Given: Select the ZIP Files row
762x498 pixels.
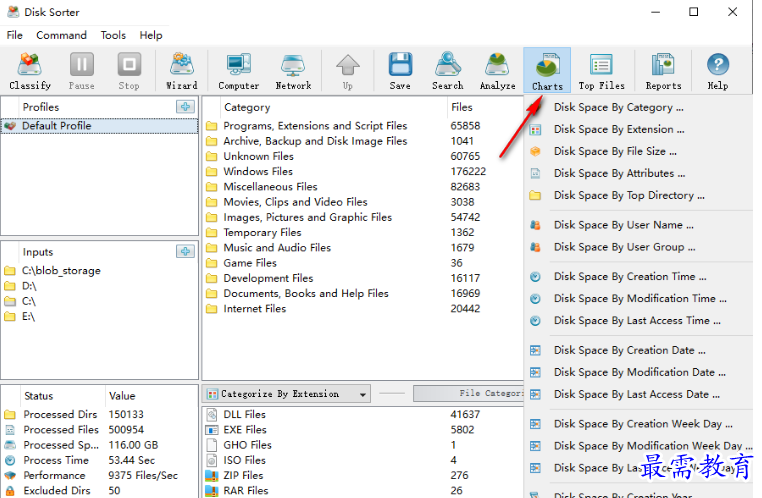Looking at the screenshot, I should [363, 476].
